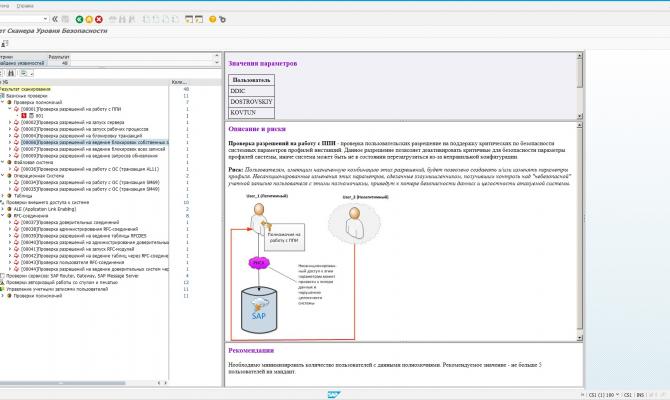
Task: Click the Коли... column header in tree
Action: (x=179, y=82)
